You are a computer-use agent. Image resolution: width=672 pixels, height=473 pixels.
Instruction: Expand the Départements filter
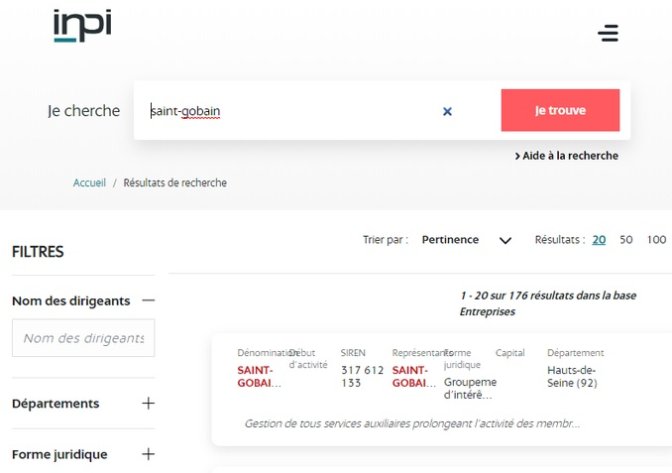[148, 403]
